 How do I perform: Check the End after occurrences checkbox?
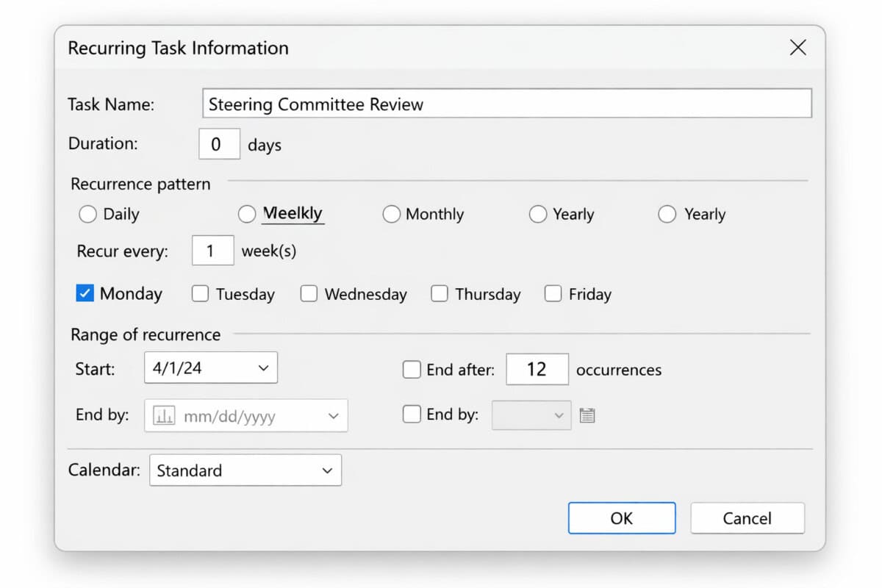click(x=412, y=370)
